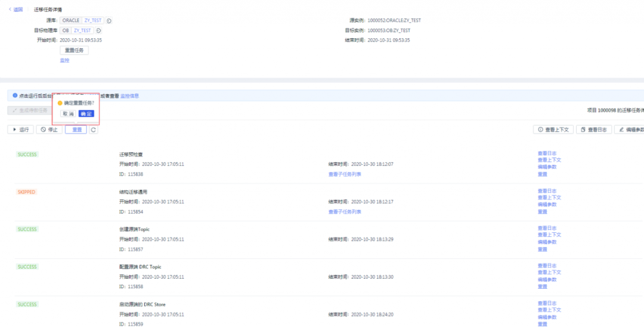Click the refresh icon next to 重置 button
This screenshot has height=327, width=644.
pos(94,129)
